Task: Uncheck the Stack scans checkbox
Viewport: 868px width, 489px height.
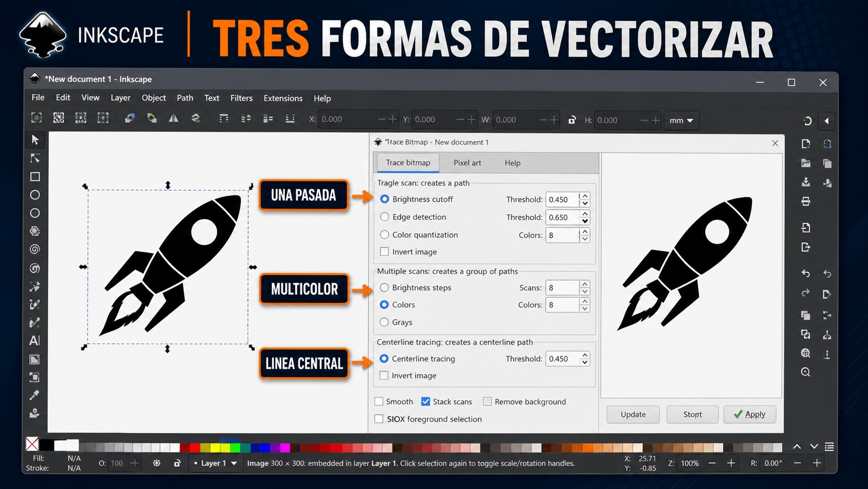Action: (426, 402)
